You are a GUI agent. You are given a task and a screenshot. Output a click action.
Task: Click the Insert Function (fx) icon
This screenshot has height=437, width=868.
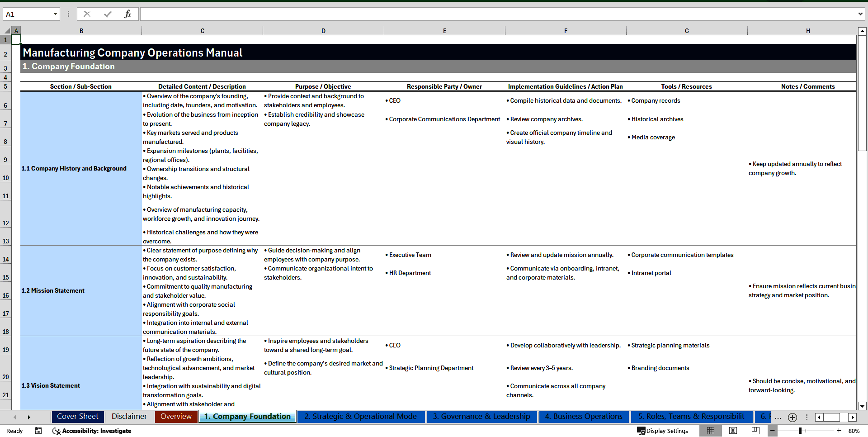click(128, 14)
